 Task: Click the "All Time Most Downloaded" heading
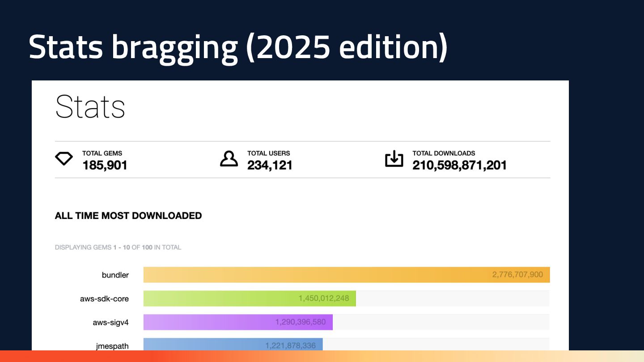128,216
